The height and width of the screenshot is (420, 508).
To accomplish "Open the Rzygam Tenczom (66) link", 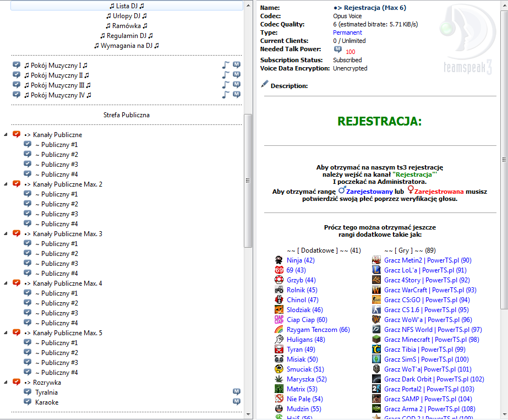I will pos(318,330).
